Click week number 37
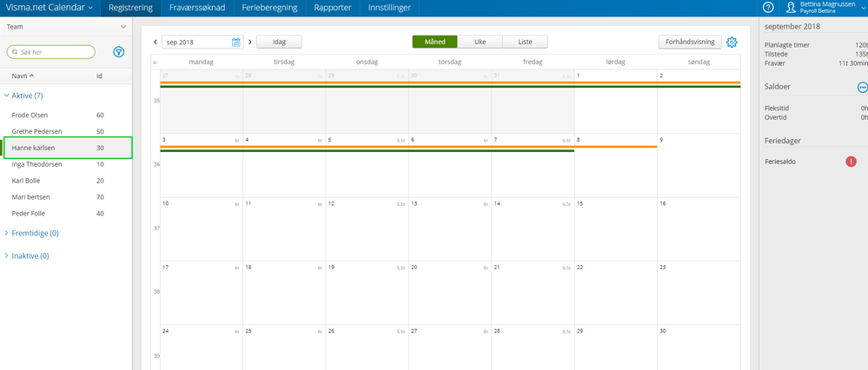The height and width of the screenshot is (370, 868). coord(156,228)
